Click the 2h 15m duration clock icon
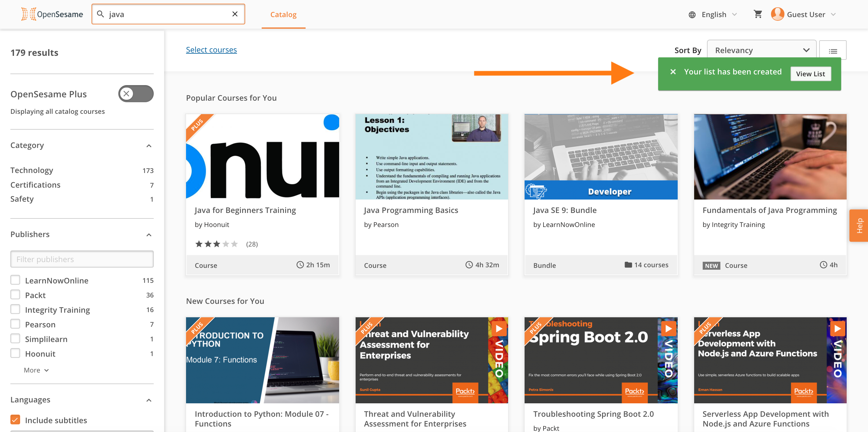The image size is (868, 432). tap(300, 265)
